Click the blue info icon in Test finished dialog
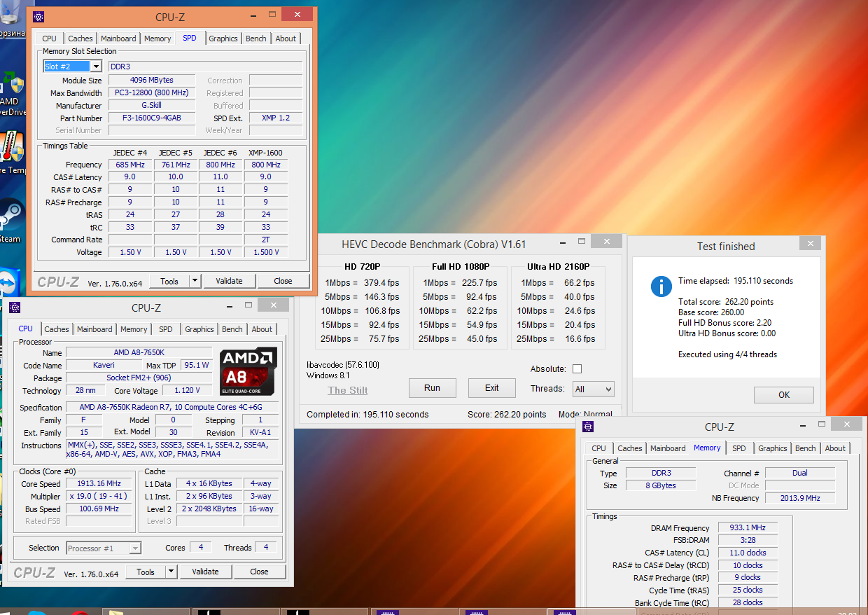This screenshot has width=868, height=615. pyautogui.click(x=661, y=286)
